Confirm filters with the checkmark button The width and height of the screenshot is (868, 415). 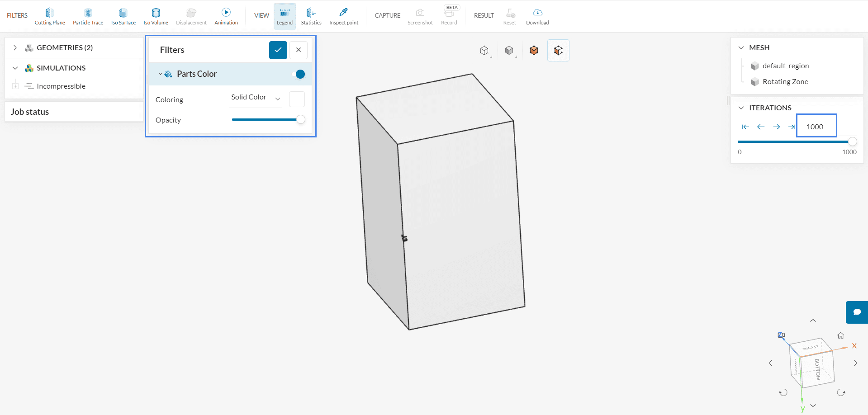(278, 50)
